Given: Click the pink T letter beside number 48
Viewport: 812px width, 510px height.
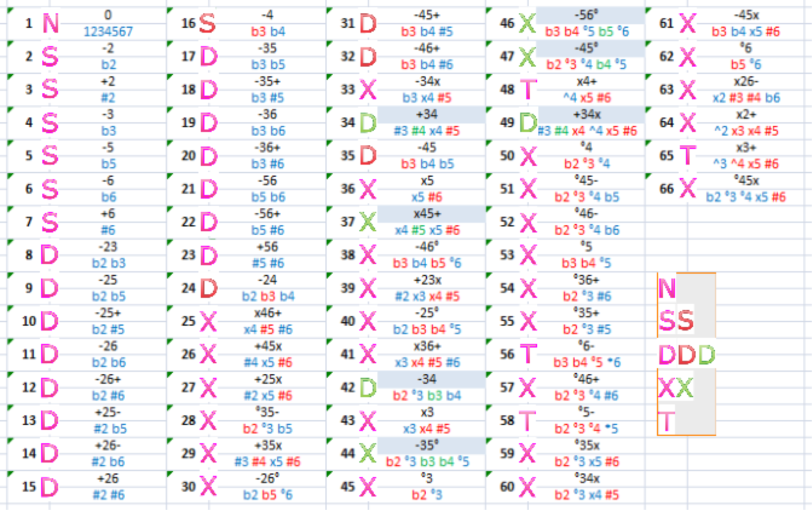Looking at the screenshot, I should click(x=528, y=89).
